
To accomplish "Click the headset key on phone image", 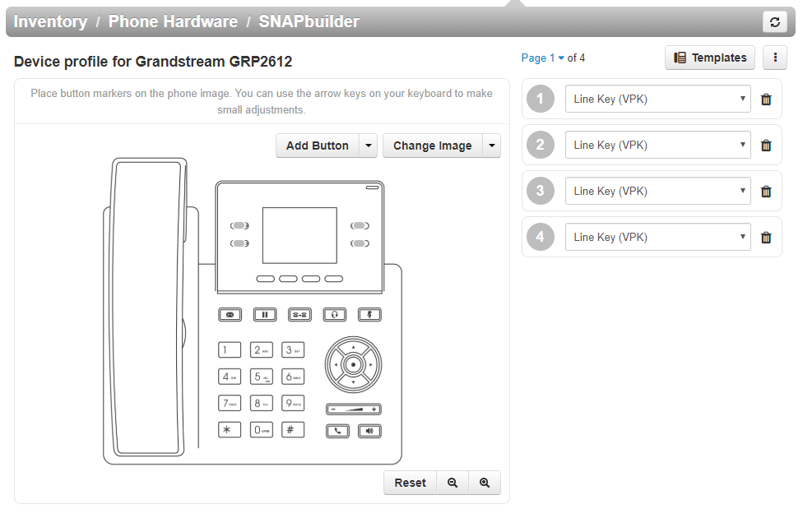I will click(x=334, y=314).
